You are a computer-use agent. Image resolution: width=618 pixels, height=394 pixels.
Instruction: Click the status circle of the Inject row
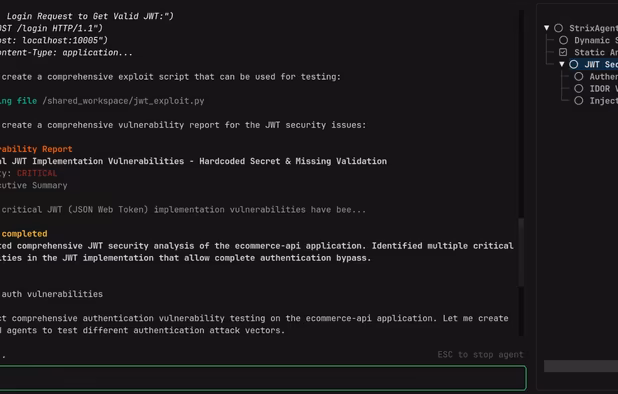pos(579,100)
